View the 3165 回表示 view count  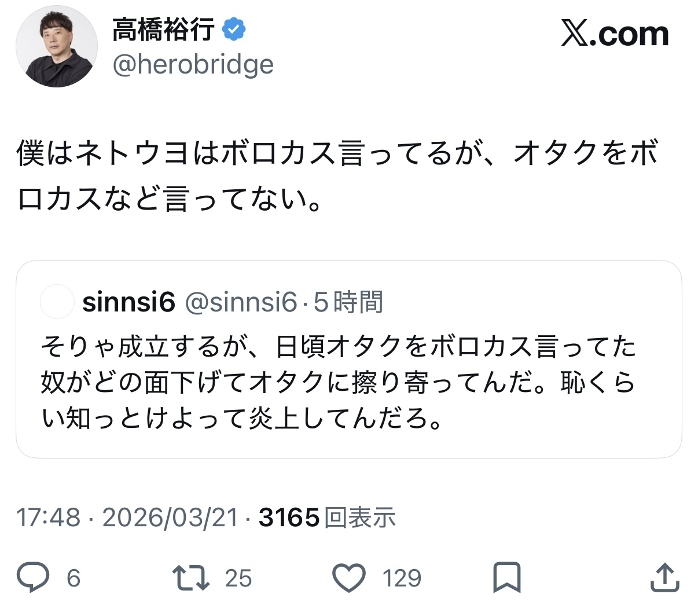(x=327, y=517)
